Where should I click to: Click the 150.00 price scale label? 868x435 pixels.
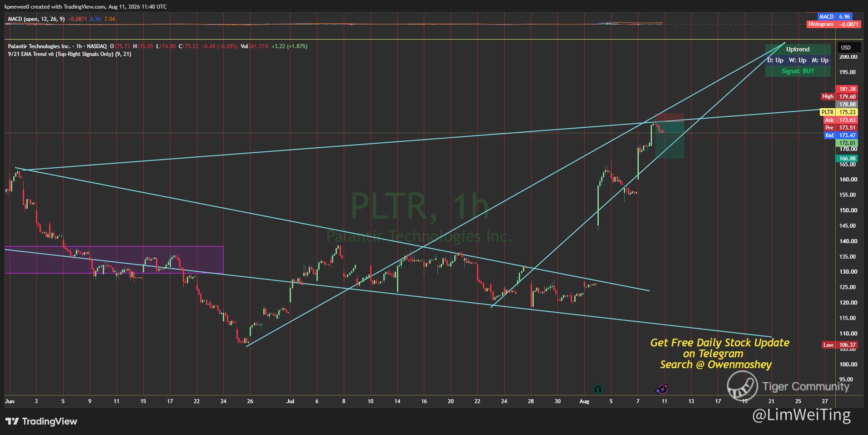[848, 210]
